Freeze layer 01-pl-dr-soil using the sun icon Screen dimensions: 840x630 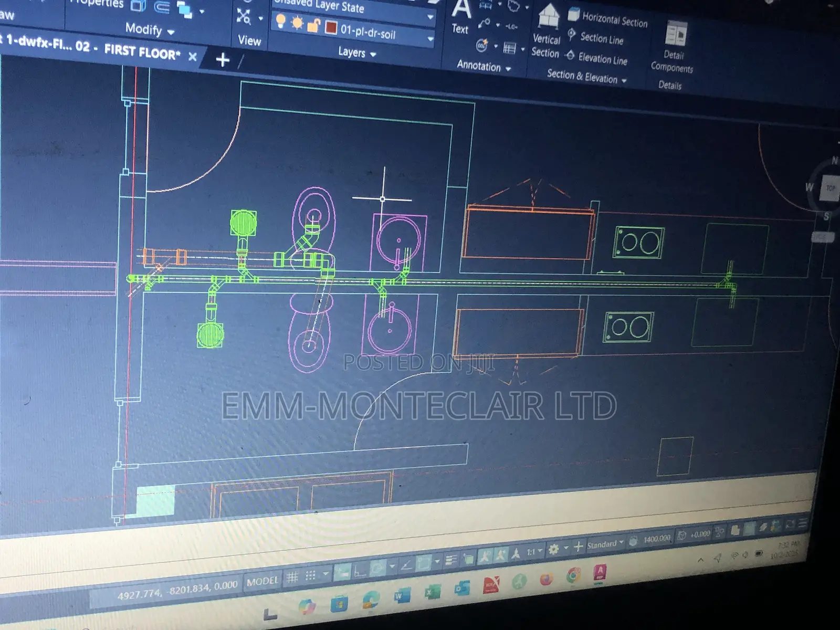[296, 25]
